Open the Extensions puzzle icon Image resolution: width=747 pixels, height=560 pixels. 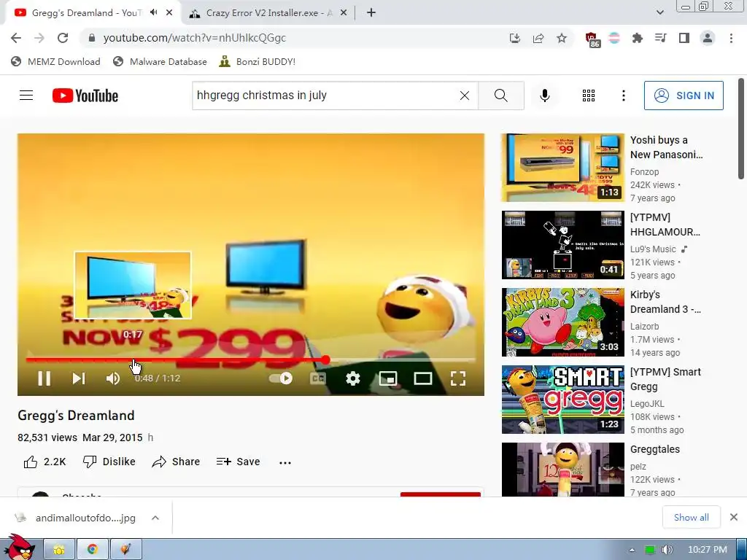coord(637,38)
